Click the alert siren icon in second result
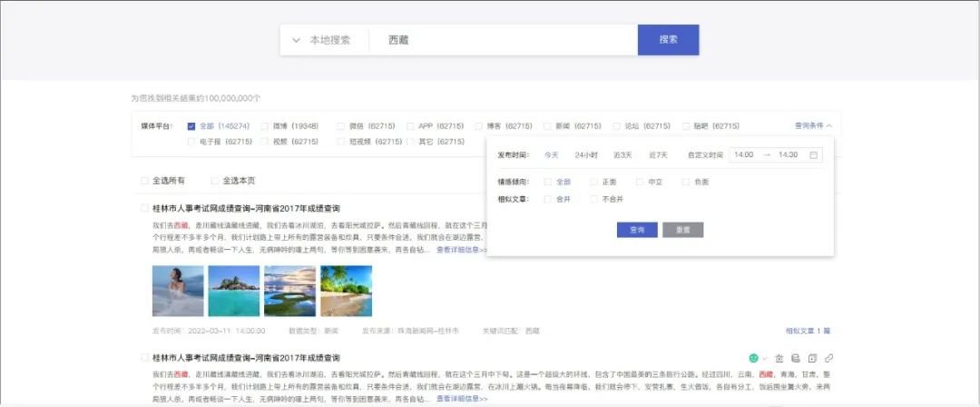The image size is (980, 407). 779,358
